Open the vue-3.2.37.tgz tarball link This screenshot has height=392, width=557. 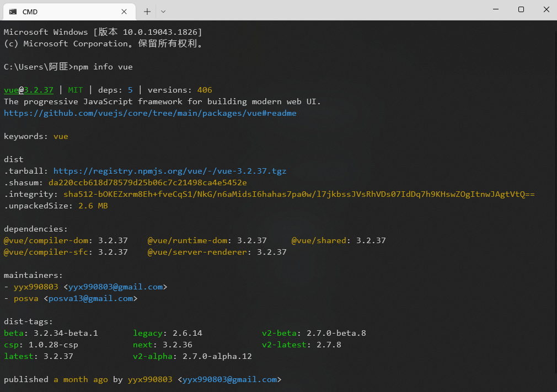[170, 171]
